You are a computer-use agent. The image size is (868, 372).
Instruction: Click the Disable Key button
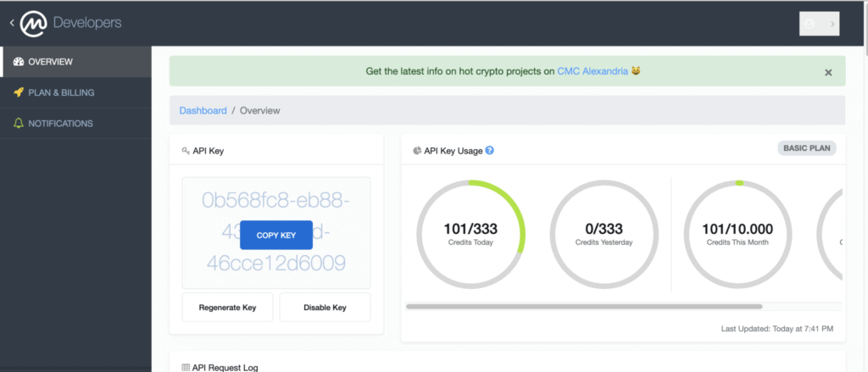tap(325, 308)
